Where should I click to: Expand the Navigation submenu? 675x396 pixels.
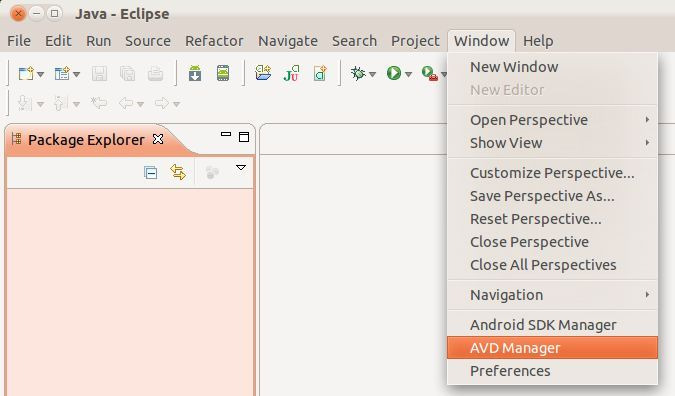point(552,295)
